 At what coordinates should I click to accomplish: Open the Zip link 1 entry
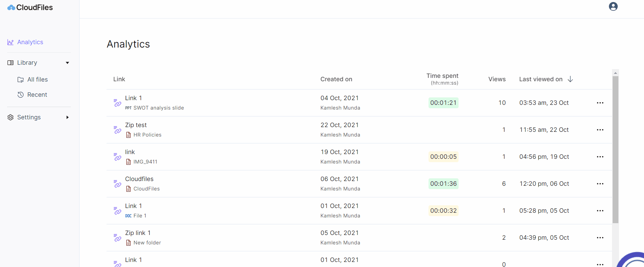click(138, 233)
